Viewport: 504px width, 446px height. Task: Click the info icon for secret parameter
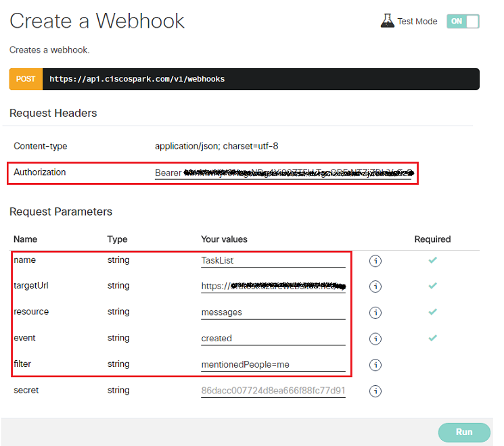pyautogui.click(x=375, y=391)
